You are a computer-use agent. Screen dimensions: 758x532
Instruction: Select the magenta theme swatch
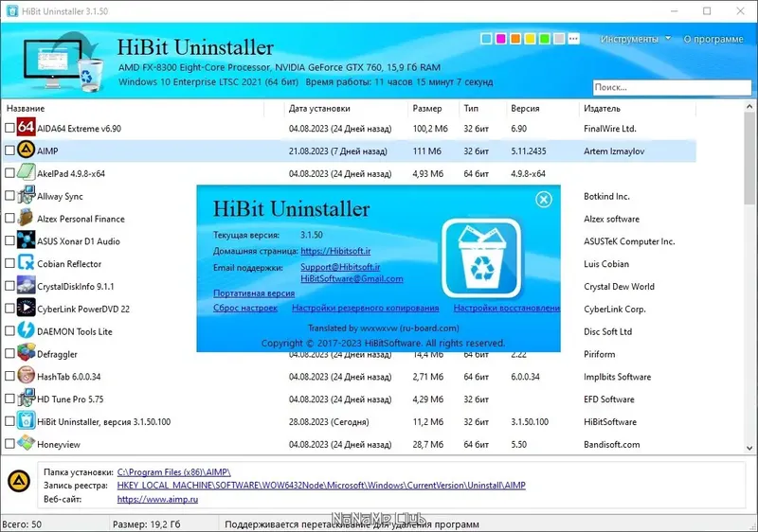[501, 39]
